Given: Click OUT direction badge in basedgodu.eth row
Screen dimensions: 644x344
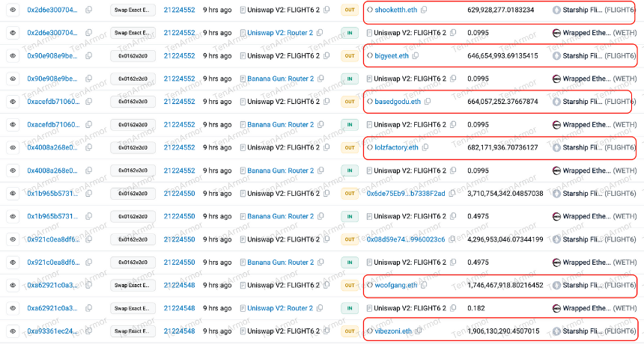Looking at the screenshot, I should tap(350, 101).
